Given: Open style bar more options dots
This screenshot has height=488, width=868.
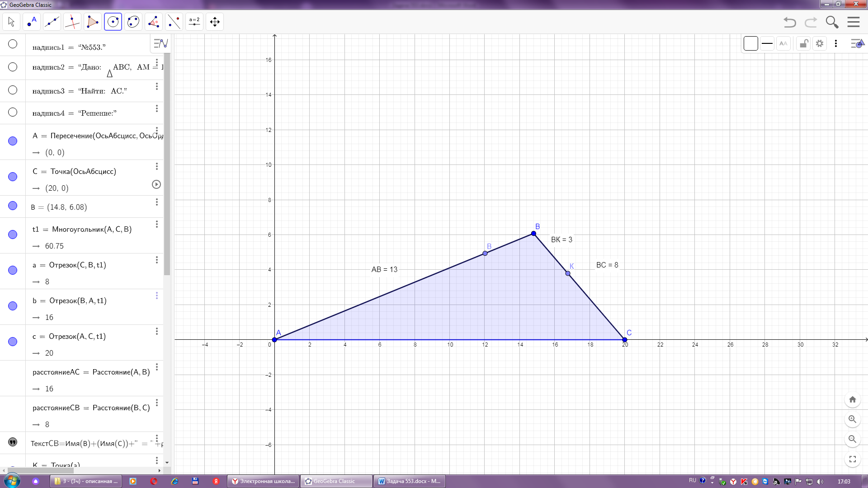Looking at the screenshot, I should click(836, 43).
